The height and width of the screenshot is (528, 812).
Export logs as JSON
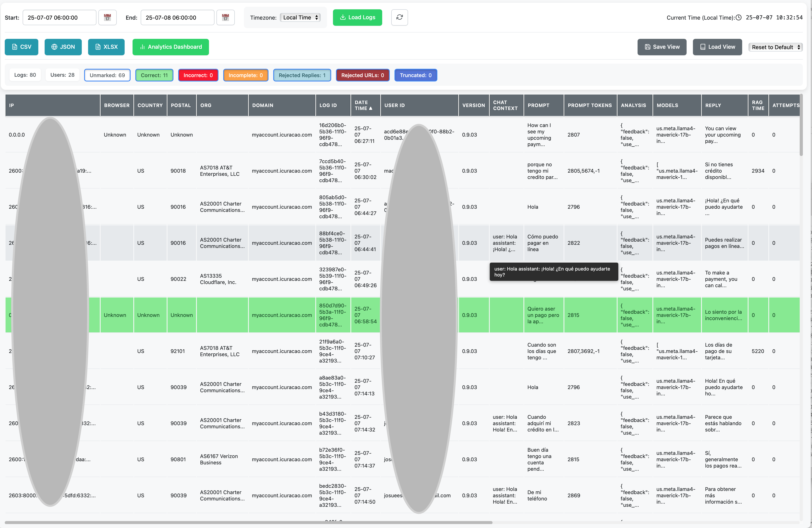[x=63, y=47]
